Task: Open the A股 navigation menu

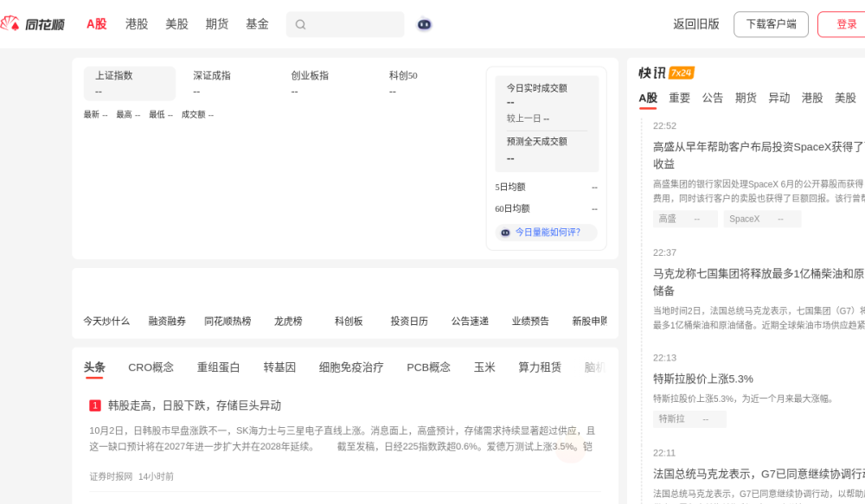Action: [x=96, y=24]
